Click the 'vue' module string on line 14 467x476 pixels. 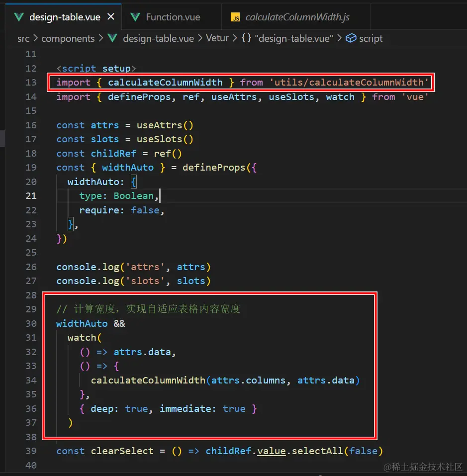tap(415, 97)
